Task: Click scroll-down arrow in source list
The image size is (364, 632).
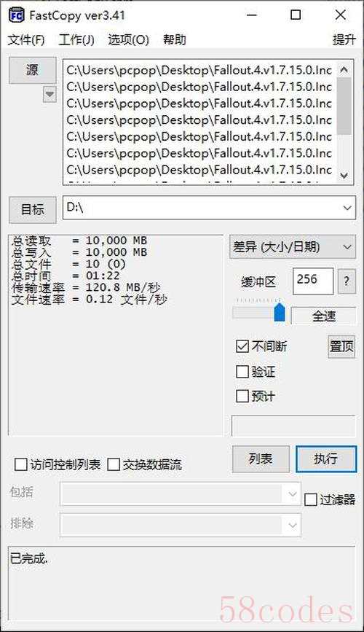Action: [344, 176]
